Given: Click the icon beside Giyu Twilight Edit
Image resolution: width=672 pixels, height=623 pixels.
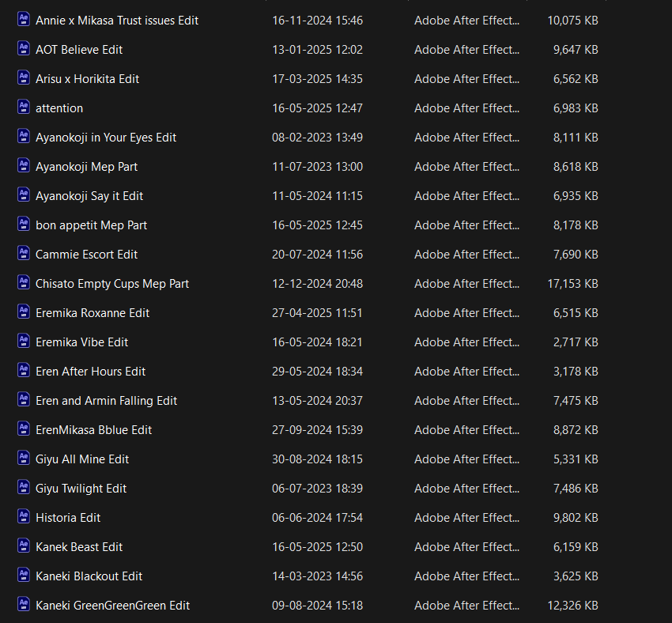Looking at the screenshot, I should pyautogui.click(x=23, y=488).
